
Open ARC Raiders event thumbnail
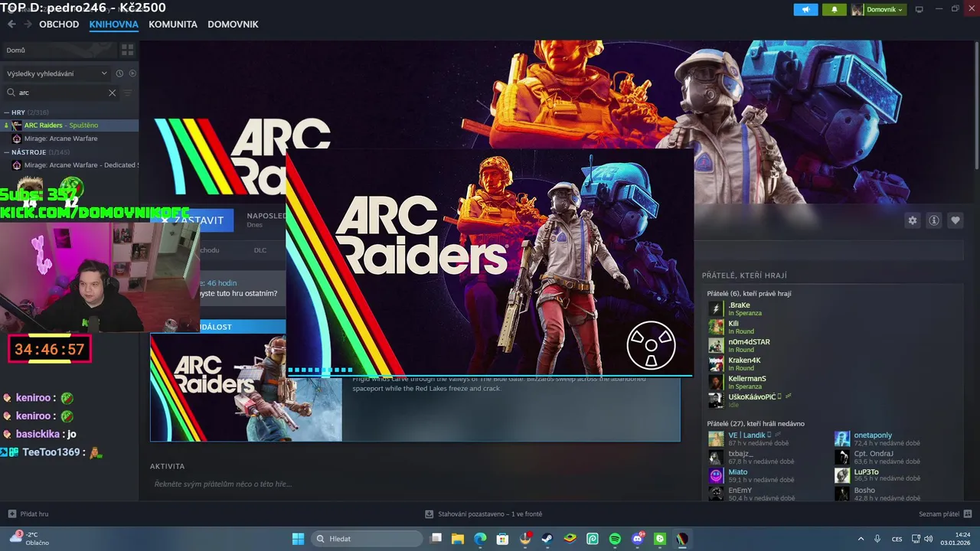click(x=246, y=387)
